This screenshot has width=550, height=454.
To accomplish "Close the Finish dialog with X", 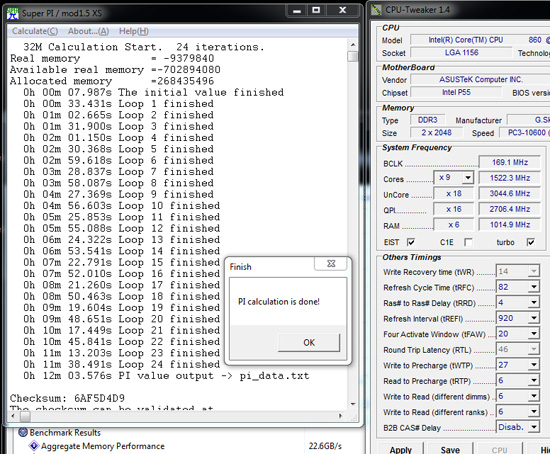I will click(331, 263).
